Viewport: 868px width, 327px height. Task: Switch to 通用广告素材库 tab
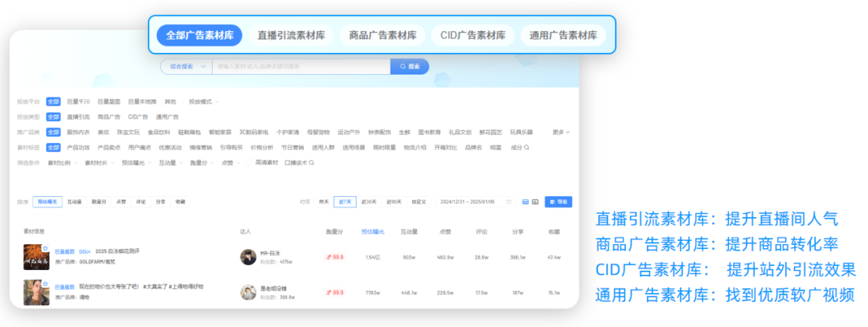(563, 35)
